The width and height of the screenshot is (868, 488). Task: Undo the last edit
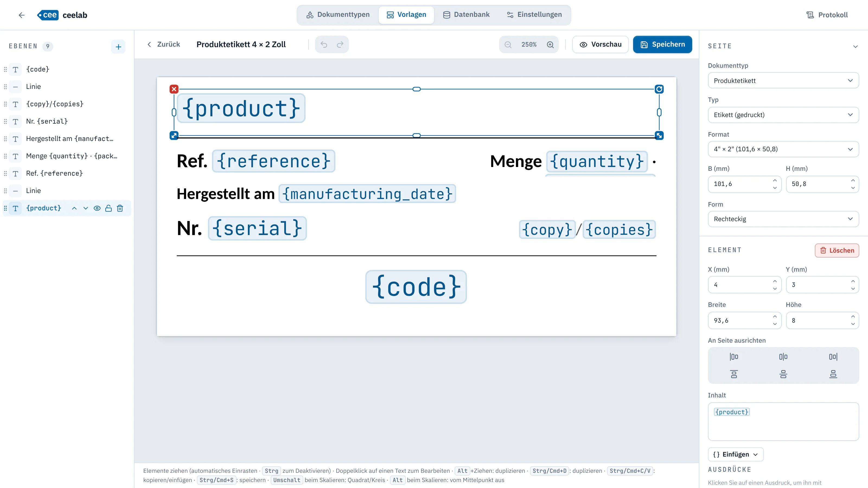pyautogui.click(x=324, y=44)
